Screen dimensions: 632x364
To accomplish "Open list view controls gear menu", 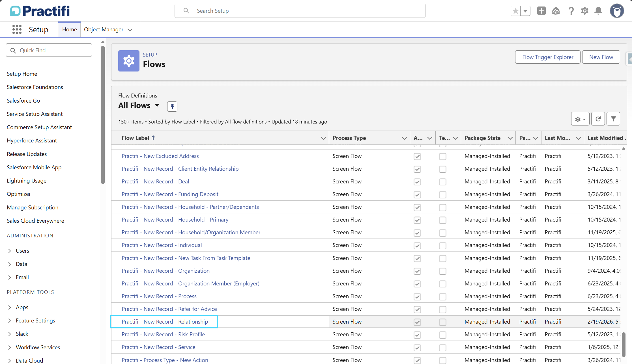I will (580, 119).
